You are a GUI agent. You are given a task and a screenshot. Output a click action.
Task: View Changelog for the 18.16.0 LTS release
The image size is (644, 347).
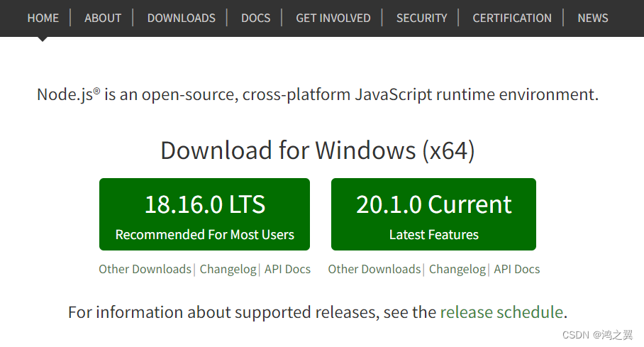(x=228, y=269)
